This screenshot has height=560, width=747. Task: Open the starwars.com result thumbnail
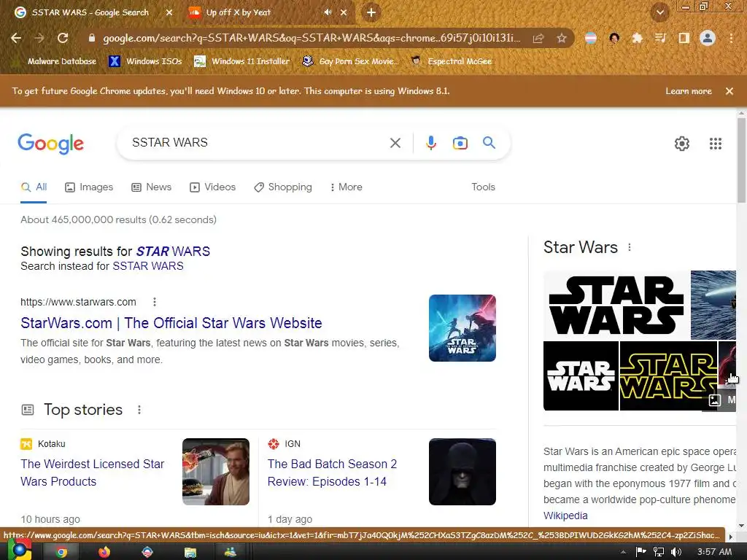tap(462, 328)
